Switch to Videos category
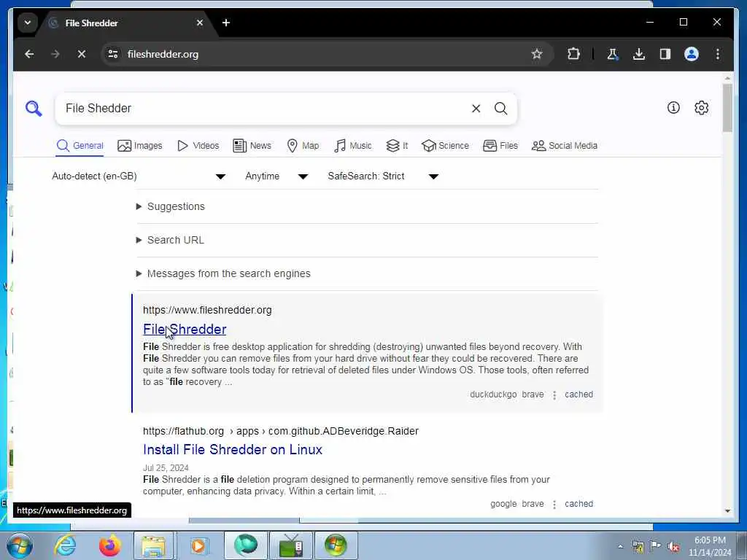The width and height of the screenshot is (747, 560). tap(198, 146)
